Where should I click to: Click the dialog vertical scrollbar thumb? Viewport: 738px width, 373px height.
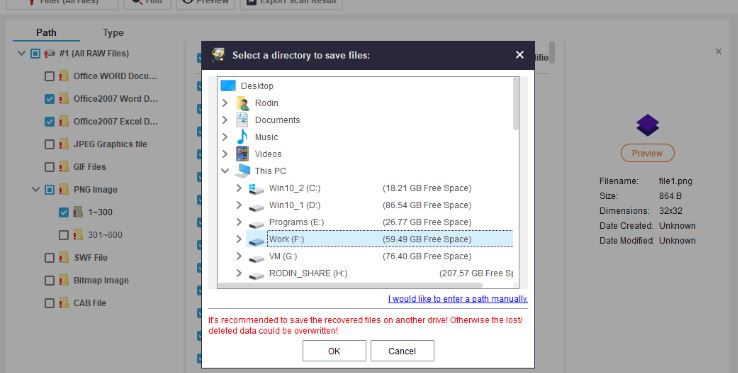coord(516,104)
